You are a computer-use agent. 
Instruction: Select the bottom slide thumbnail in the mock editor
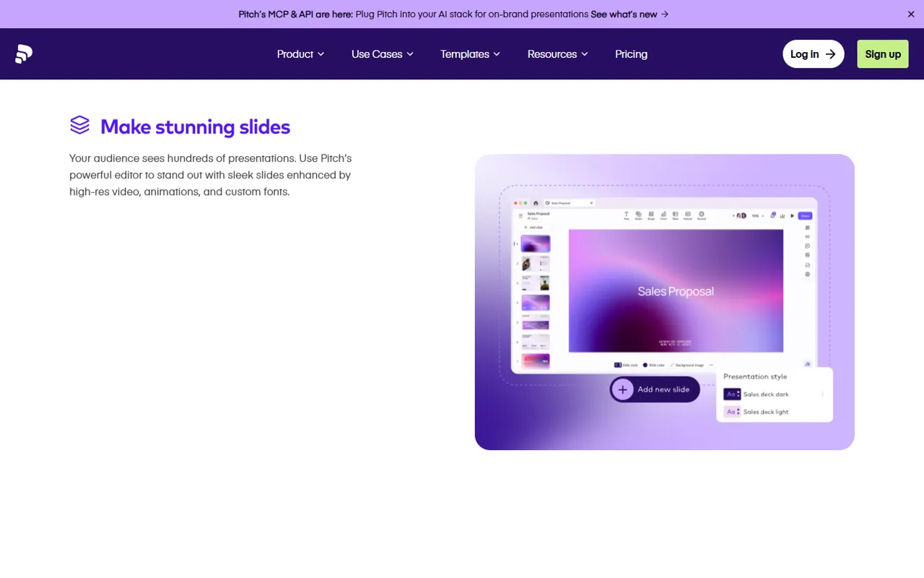tap(536, 361)
